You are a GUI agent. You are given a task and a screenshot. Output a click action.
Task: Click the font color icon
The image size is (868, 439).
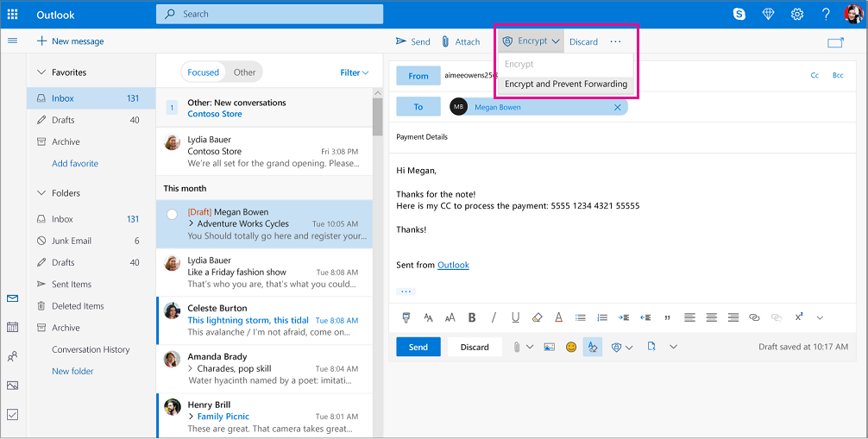tap(558, 317)
